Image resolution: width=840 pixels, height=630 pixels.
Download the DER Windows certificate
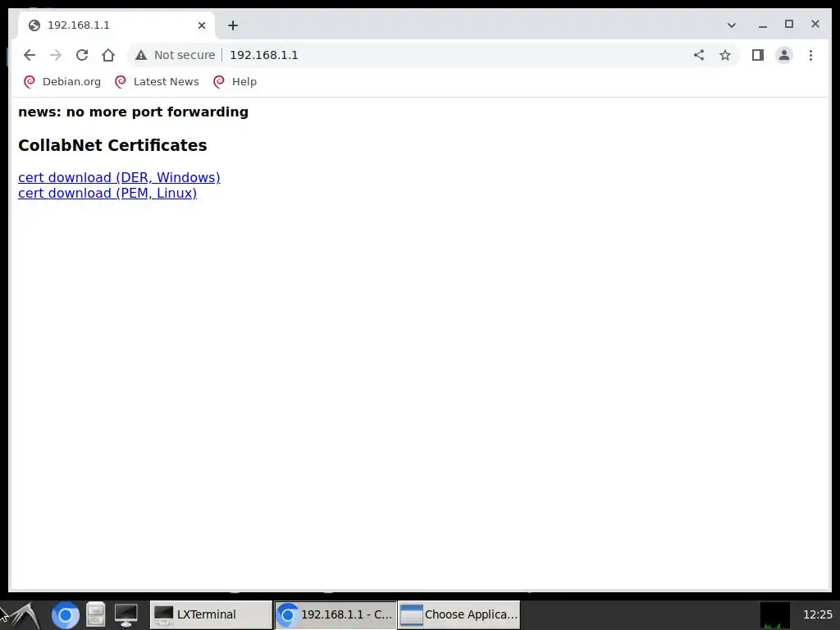pos(119,177)
